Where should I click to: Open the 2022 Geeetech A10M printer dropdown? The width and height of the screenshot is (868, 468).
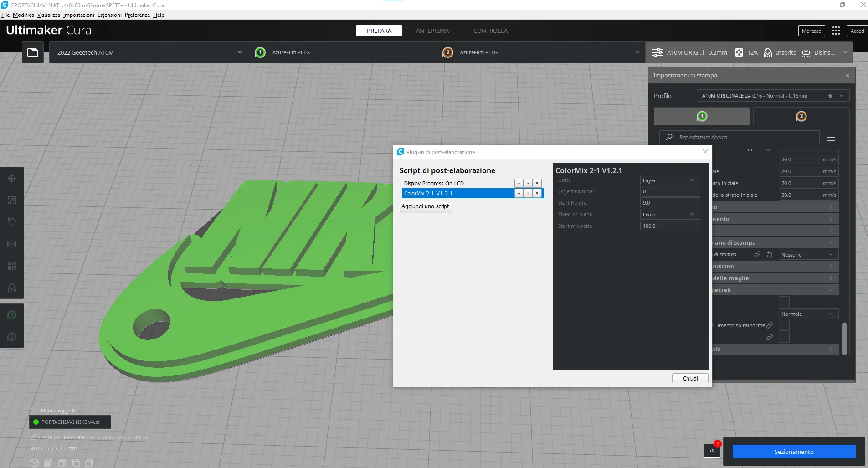click(x=149, y=52)
